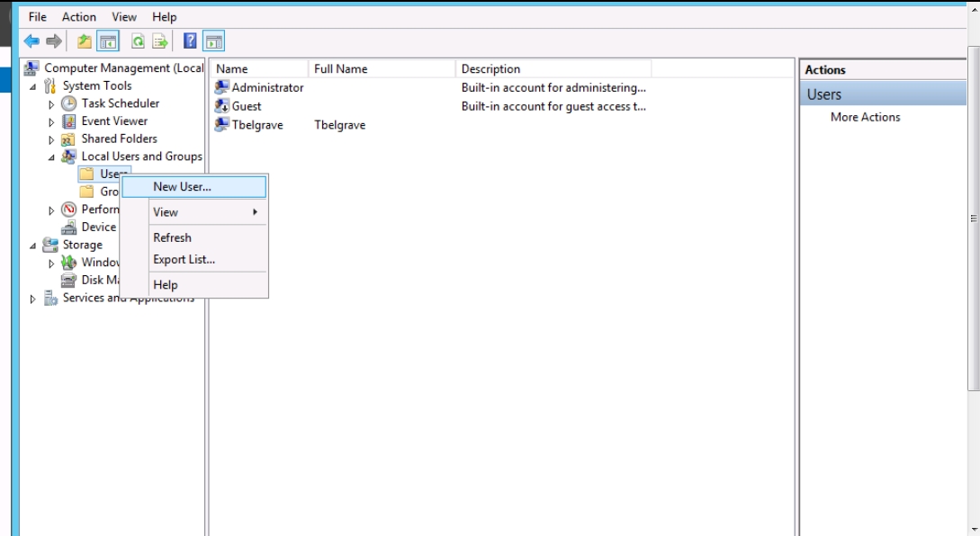This screenshot has width=980, height=536.
Task: Click the Windows Server Backup icon
Action: click(x=68, y=263)
